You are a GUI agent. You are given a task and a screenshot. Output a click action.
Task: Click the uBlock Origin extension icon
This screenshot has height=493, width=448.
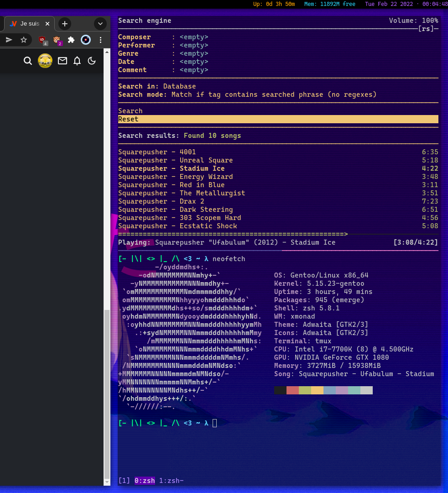pyautogui.click(x=43, y=40)
